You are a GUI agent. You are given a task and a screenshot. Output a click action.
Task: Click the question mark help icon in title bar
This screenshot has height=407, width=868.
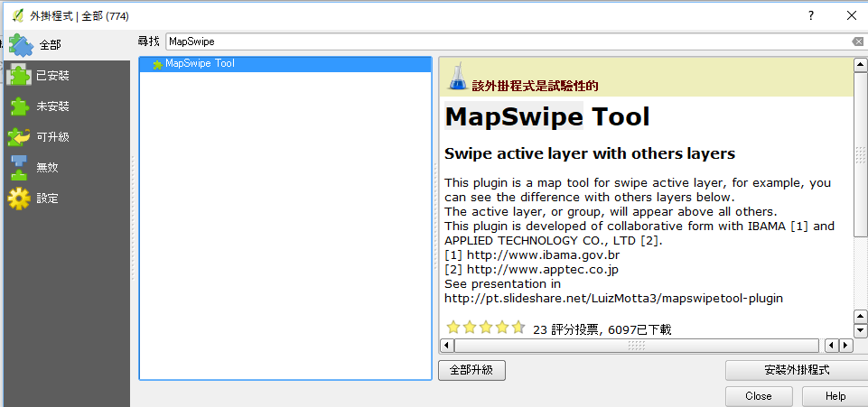[x=811, y=16]
